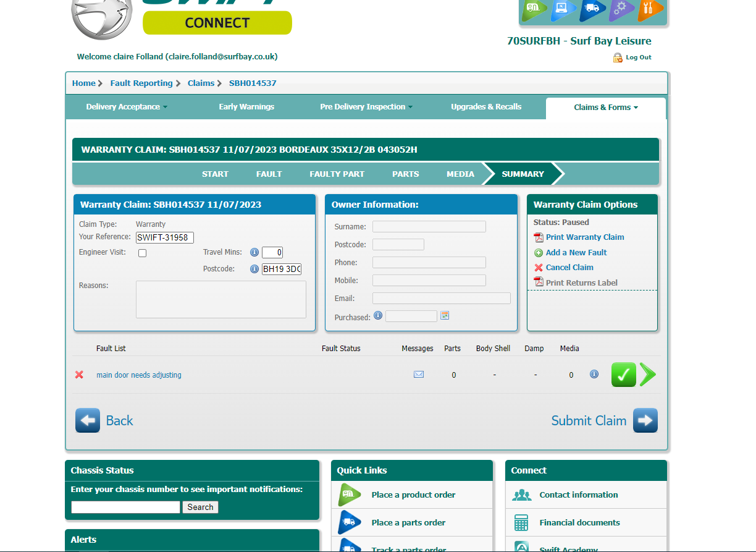Click the Print Warranty Claim link
756x552 pixels.
click(585, 237)
